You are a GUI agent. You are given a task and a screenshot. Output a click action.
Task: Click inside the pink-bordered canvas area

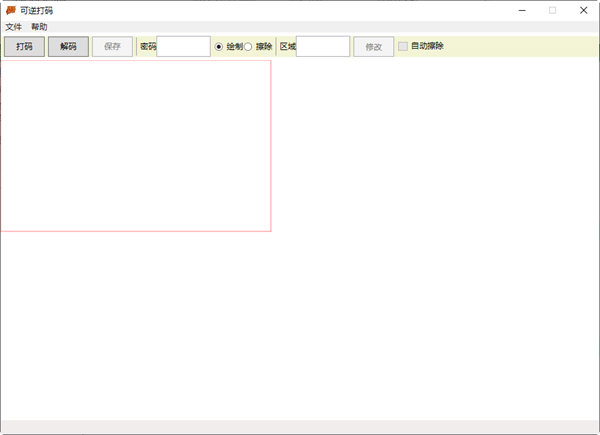[135, 146]
